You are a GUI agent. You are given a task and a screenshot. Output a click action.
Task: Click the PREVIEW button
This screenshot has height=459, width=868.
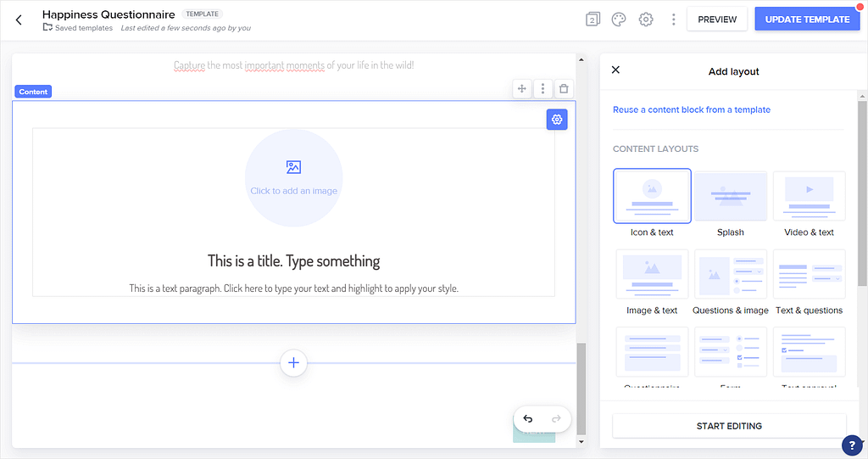click(717, 20)
